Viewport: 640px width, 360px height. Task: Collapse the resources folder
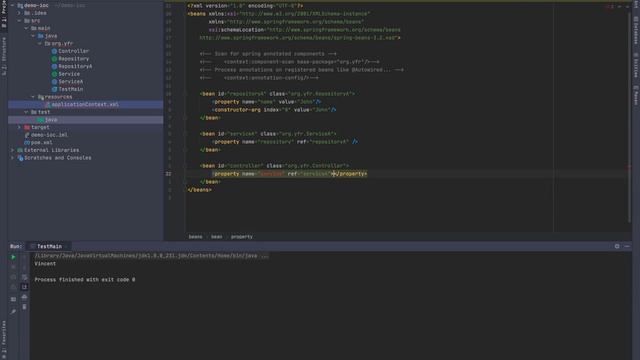[33, 97]
